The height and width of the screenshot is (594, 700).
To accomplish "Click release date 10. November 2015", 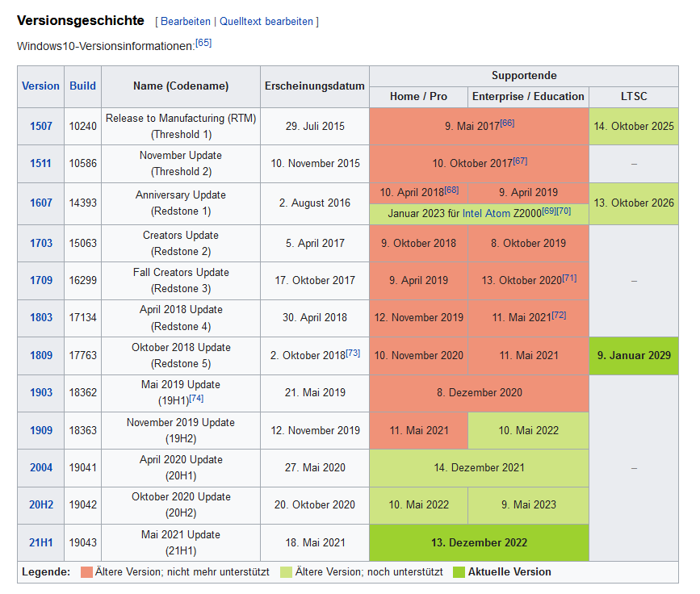I will (x=315, y=163).
